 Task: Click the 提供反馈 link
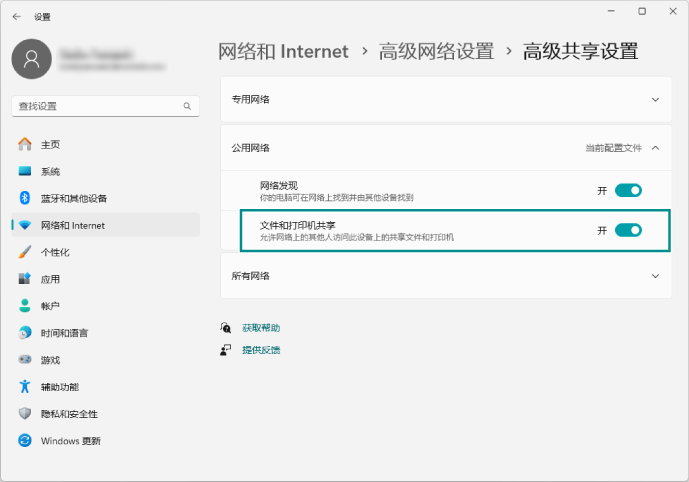(261, 350)
